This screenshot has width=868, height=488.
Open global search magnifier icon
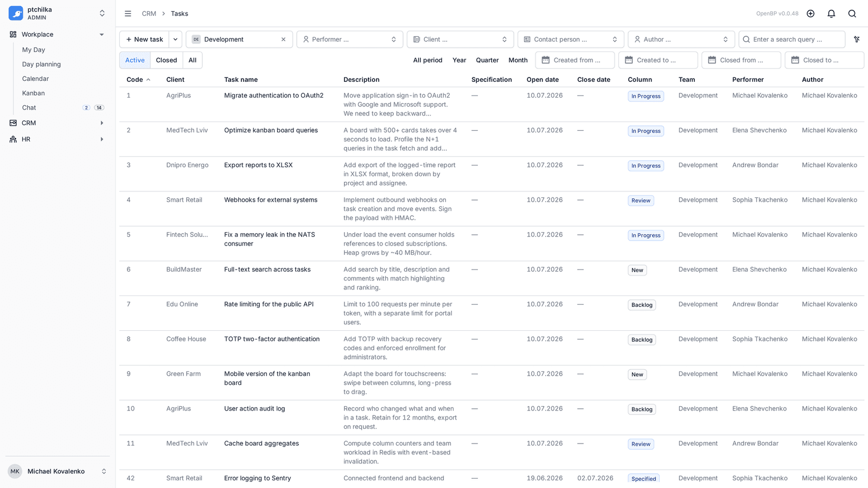click(852, 14)
